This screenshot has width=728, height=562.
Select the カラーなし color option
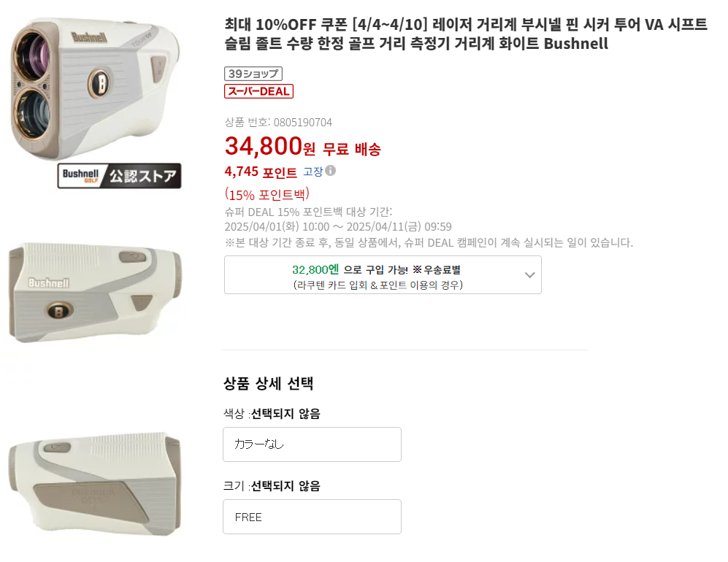pyautogui.click(x=312, y=444)
